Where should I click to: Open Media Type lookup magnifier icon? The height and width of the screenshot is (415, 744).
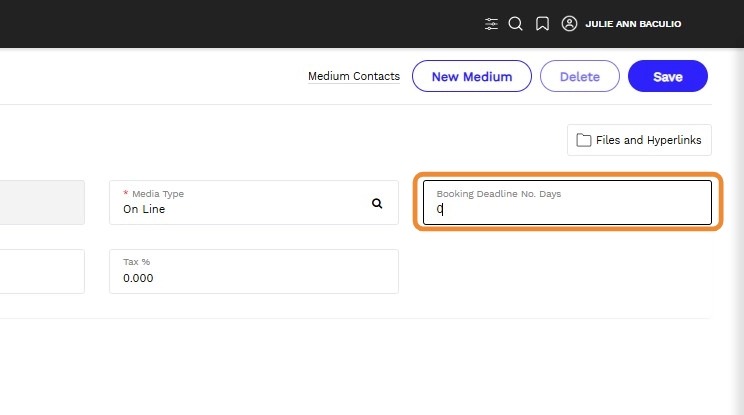click(x=377, y=203)
